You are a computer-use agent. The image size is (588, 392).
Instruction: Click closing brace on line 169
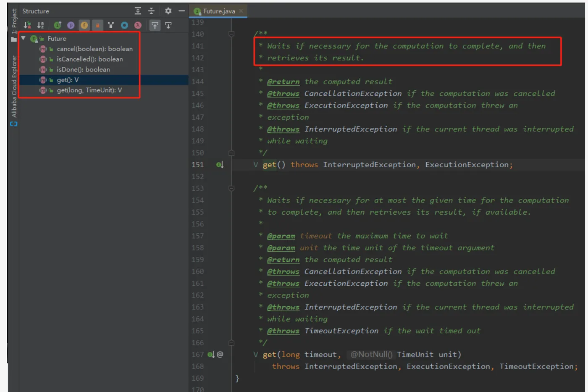[x=237, y=378]
